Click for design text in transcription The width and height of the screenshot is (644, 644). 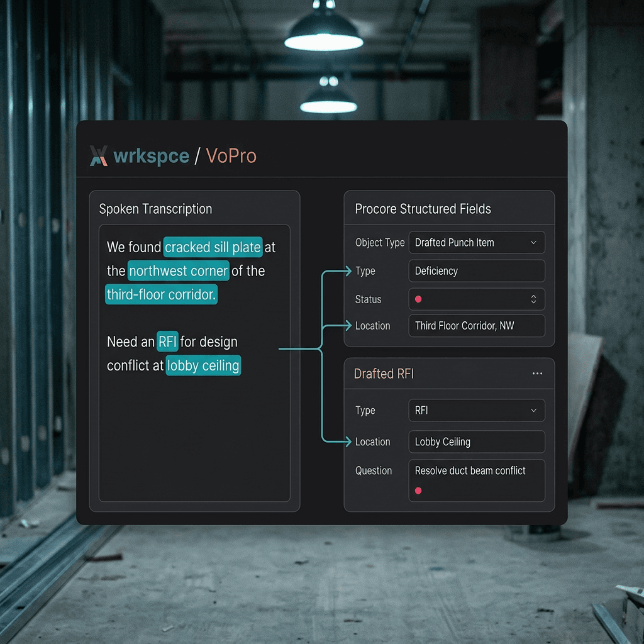pos(209,341)
